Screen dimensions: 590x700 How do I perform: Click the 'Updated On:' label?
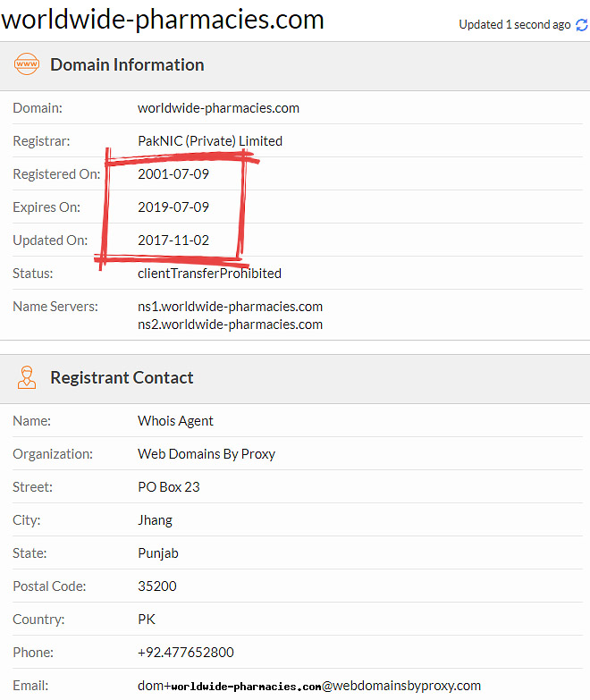pos(50,240)
